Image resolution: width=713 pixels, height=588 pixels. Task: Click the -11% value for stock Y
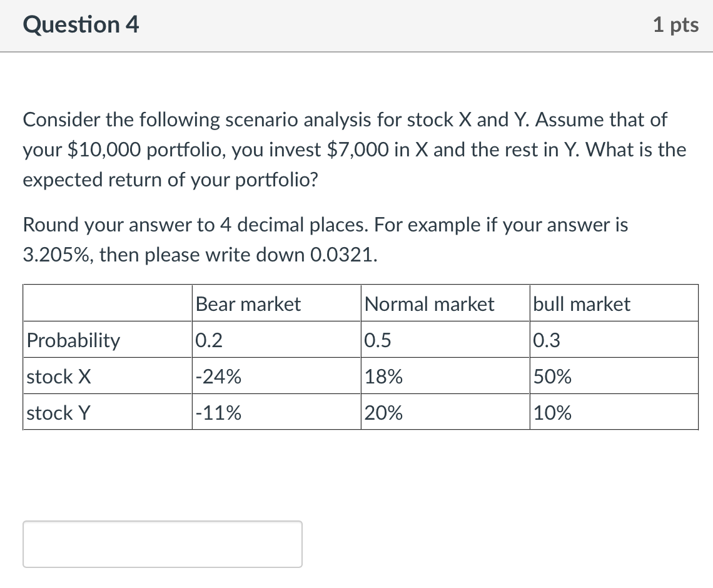click(213, 413)
